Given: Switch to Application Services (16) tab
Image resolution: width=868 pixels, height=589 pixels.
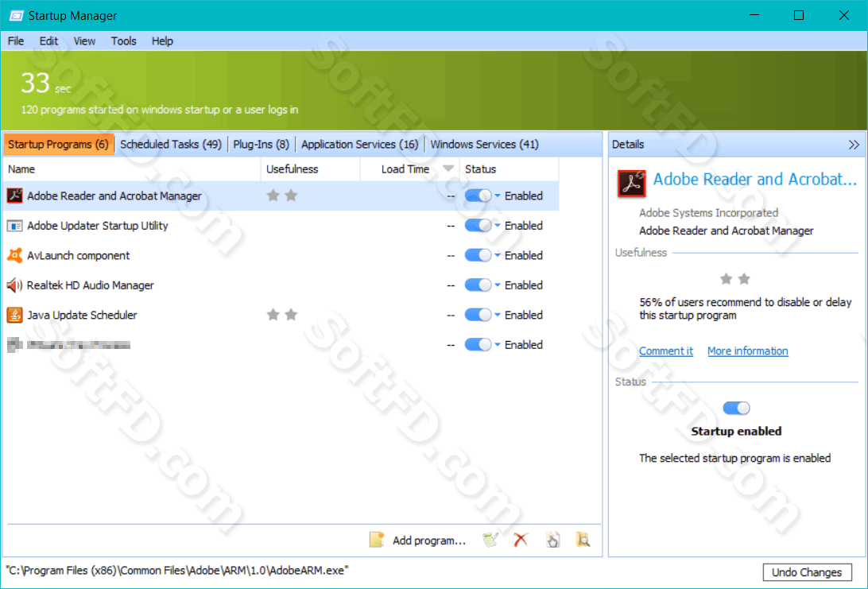Looking at the screenshot, I should coord(360,145).
